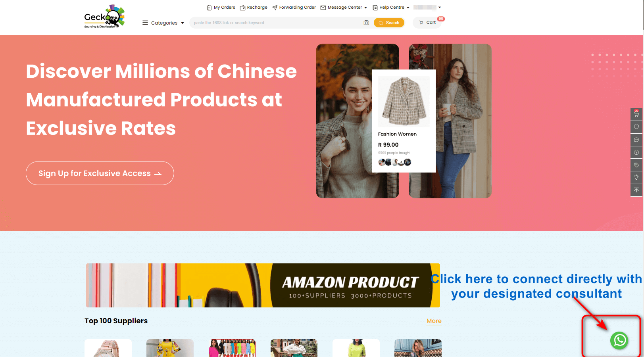The image size is (644, 357).
Task: Open WhatsApp chat with consultant
Action: pyautogui.click(x=619, y=340)
